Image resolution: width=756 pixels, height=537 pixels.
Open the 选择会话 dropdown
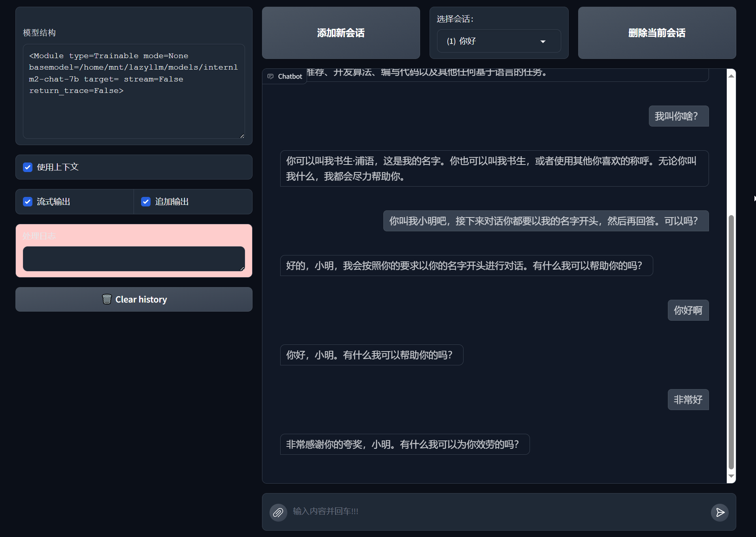click(x=499, y=41)
